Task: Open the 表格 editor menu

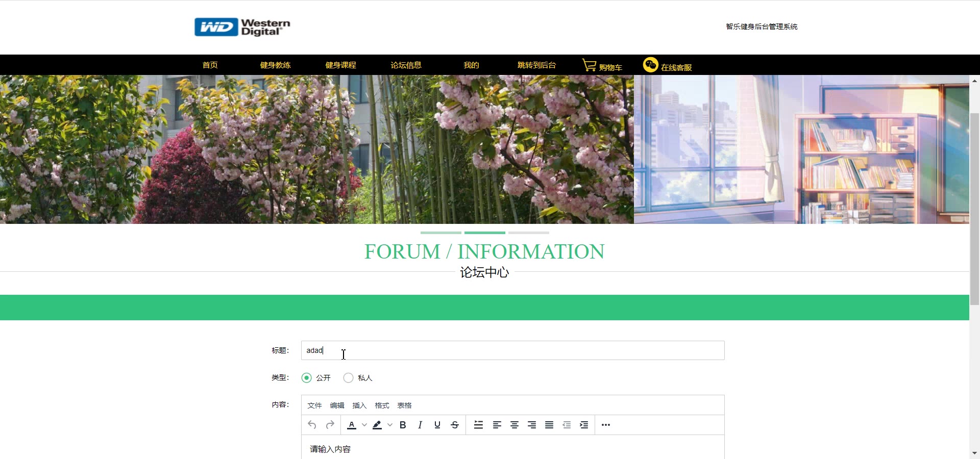Action: point(404,405)
